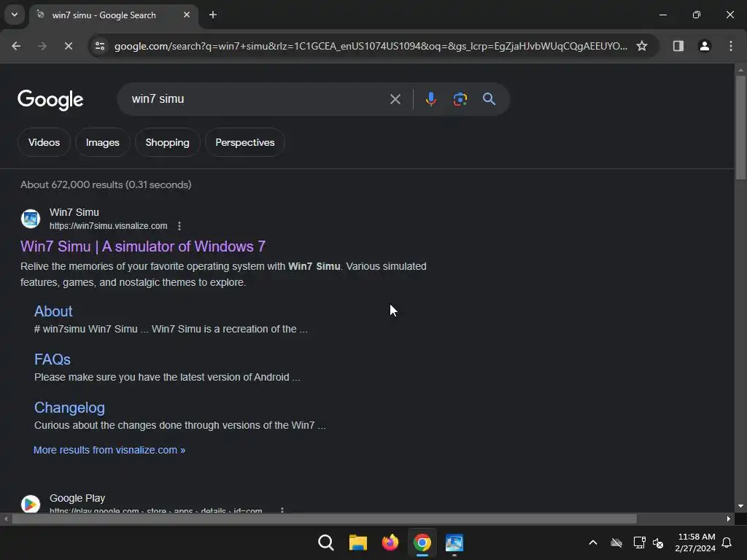Click the OneDrive cloud tray icon
747x560 pixels.
coord(616,542)
